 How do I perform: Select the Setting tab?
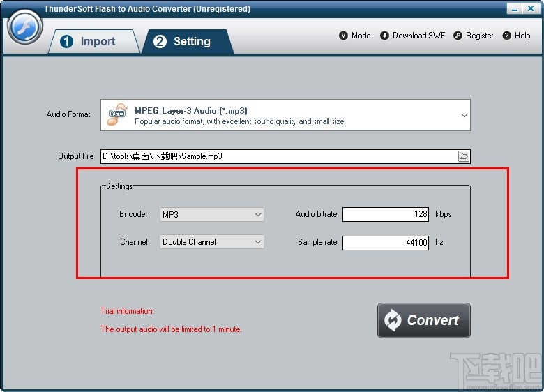(x=188, y=41)
